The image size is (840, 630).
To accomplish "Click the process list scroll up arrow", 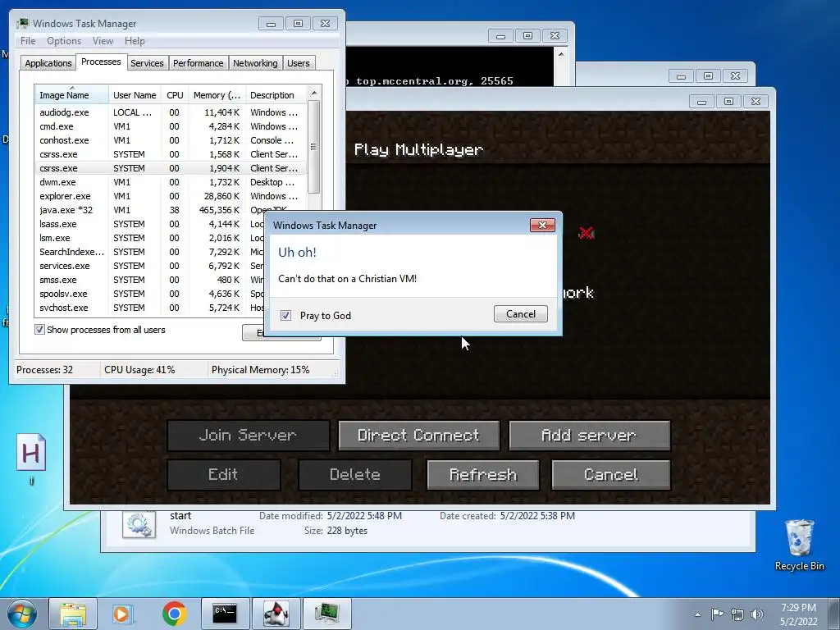I will 314,93.
